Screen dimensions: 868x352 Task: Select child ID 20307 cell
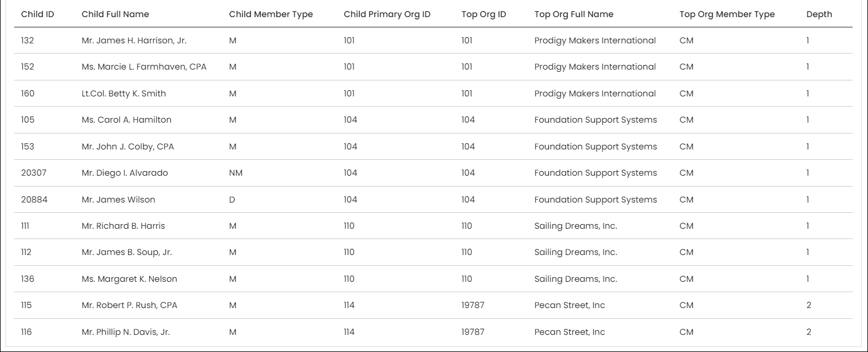tap(34, 173)
